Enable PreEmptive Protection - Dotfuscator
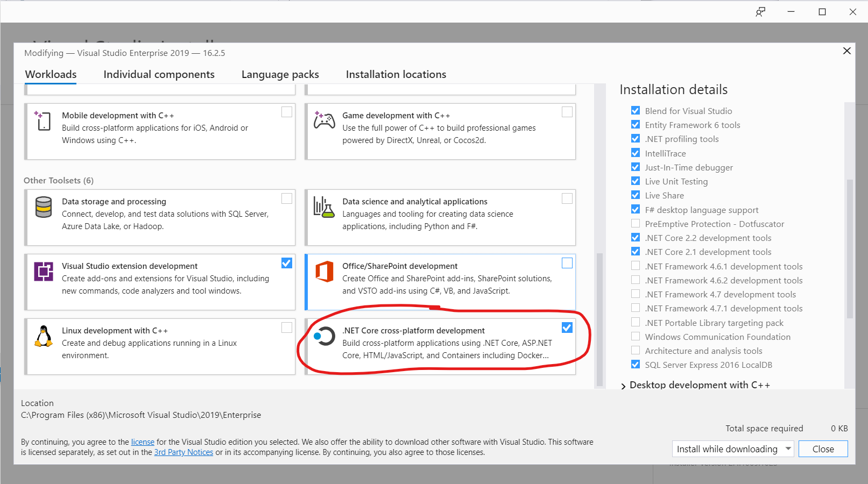The width and height of the screenshot is (868, 484). pyautogui.click(x=636, y=224)
